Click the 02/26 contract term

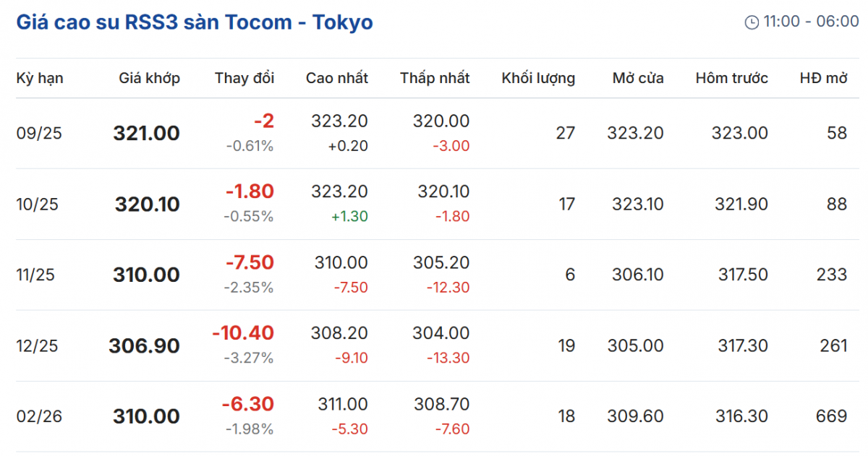(40, 417)
